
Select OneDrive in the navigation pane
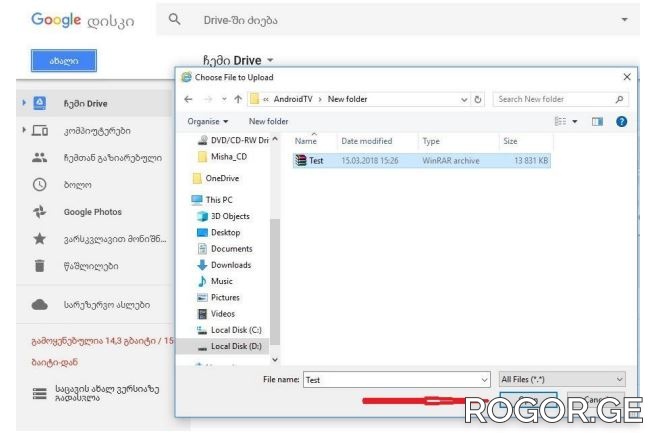pyautogui.click(x=216, y=178)
